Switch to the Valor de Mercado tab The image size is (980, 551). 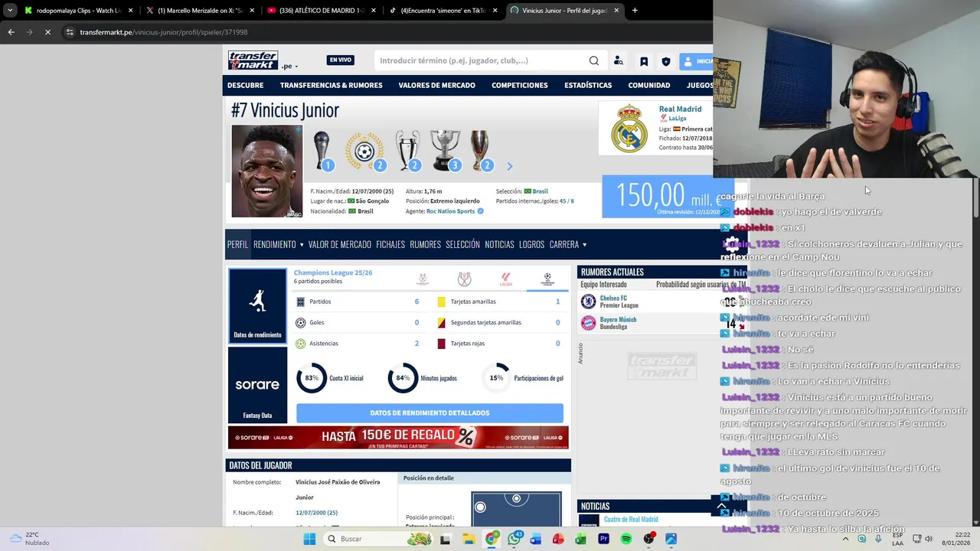339,245
